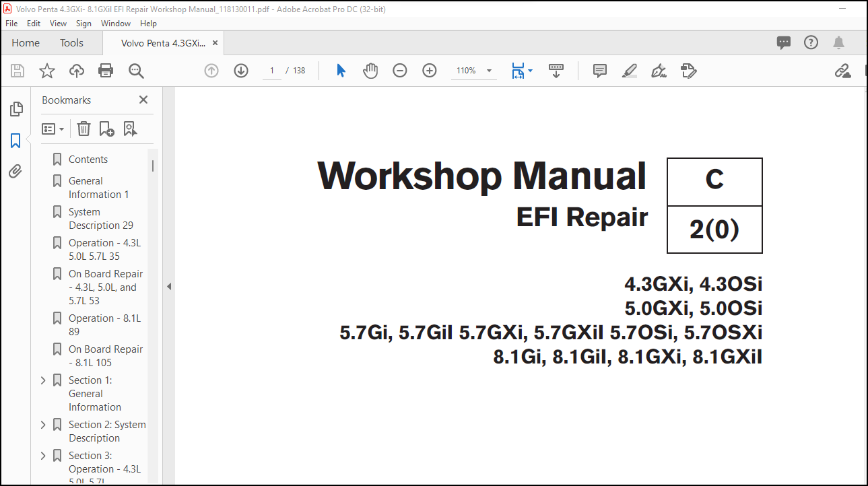Add file to starred favorites
The height and width of the screenshot is (486, 868).
pos(47,71)
